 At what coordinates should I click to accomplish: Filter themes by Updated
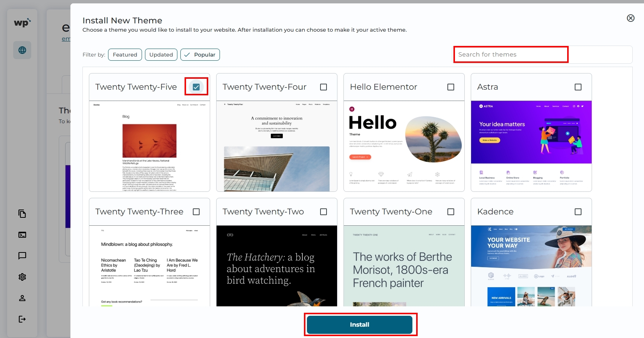click(161, 55)
